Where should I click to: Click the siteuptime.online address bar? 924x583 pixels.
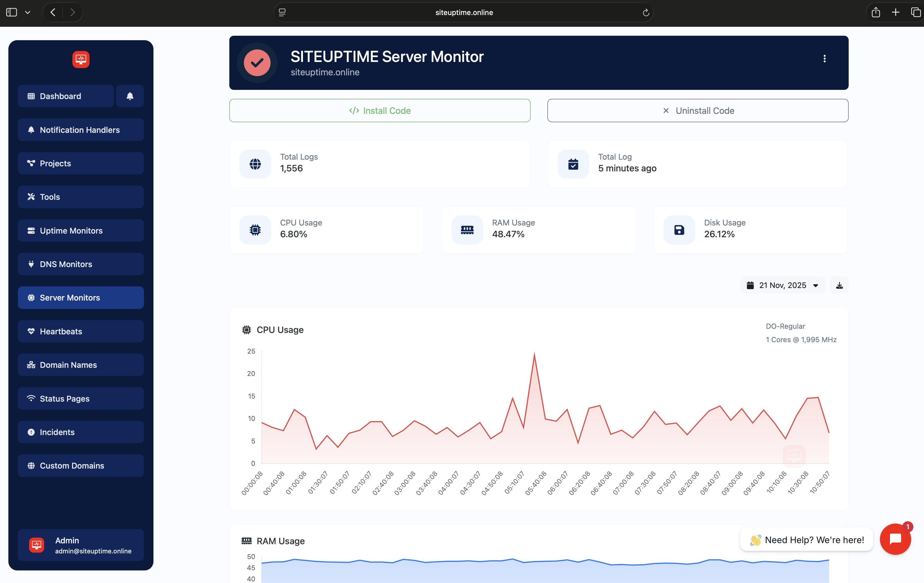(464, 12)
